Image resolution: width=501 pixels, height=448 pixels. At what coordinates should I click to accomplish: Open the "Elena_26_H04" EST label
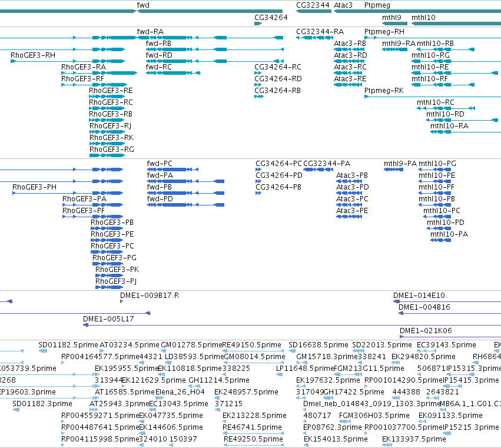tap(180, 392)
